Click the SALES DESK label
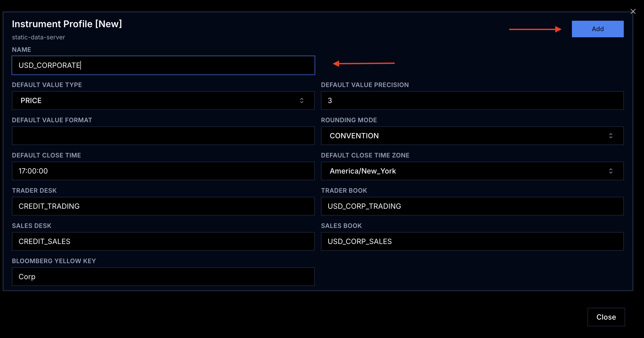 coord(32,226)
